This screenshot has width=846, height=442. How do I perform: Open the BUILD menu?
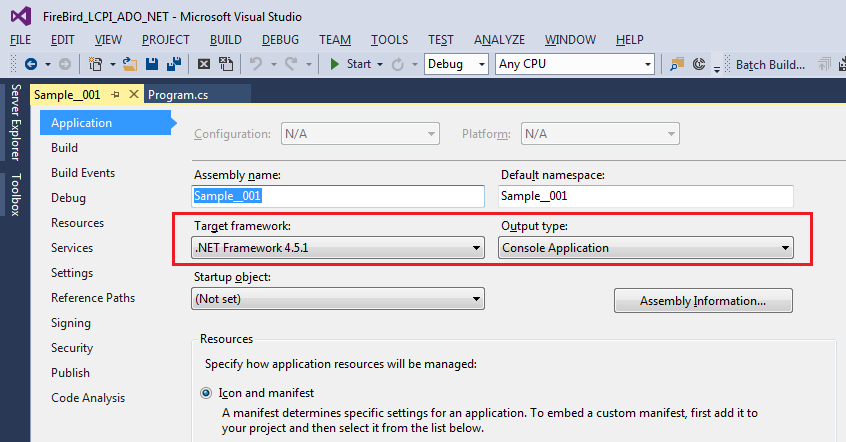[226, 40]
